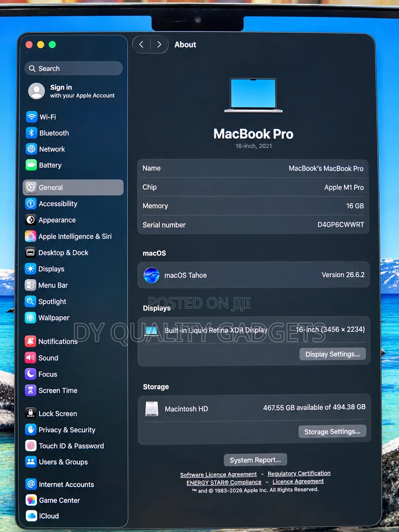
Task: Open Internet Accounts icon
Action: [x=31, y=484]
